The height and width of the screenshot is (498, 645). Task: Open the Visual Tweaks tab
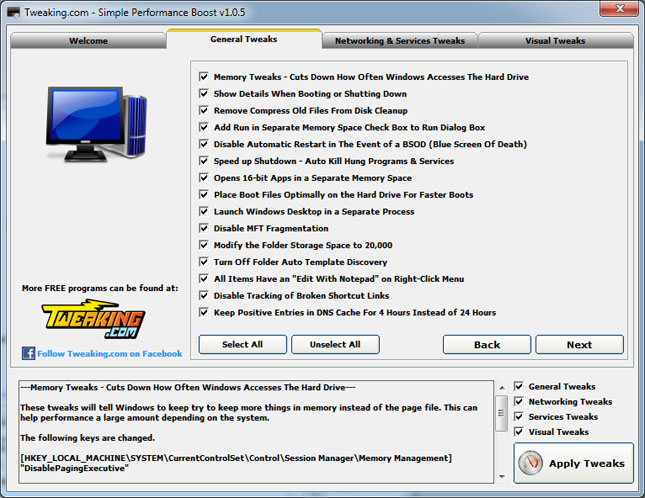[x=555, y=41]
